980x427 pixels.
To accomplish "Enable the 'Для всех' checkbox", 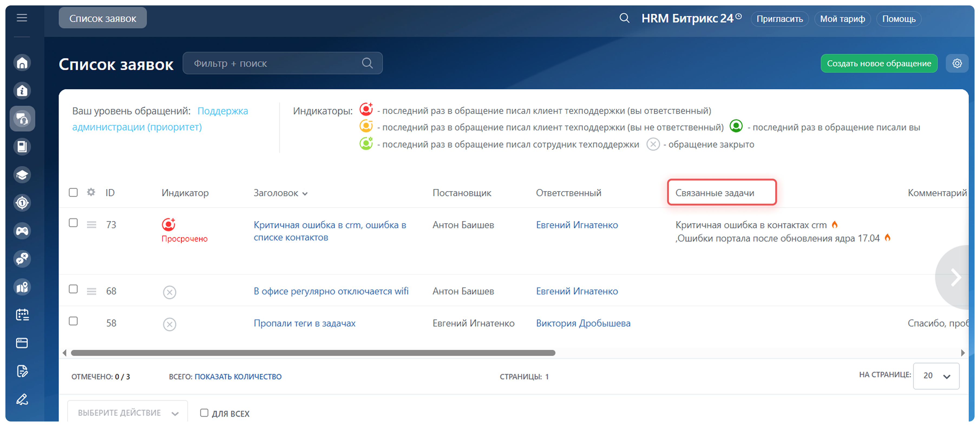I will 204,413.
